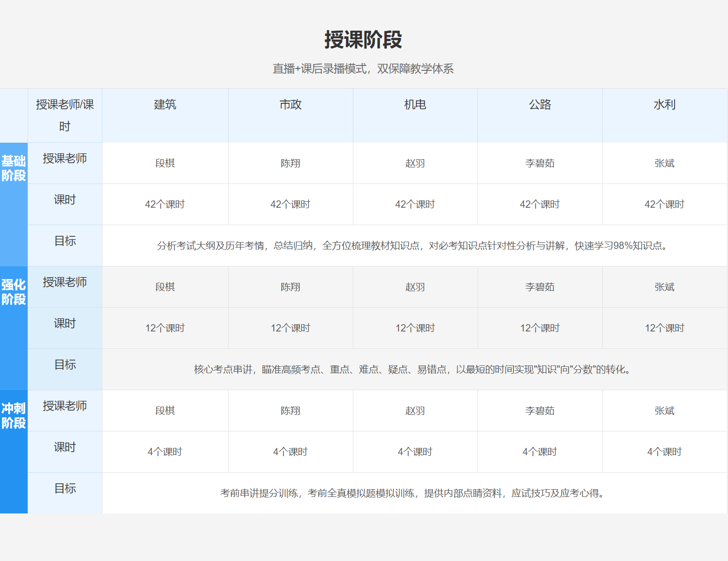
Task: Click the 水利 column header
Action: 664,105
